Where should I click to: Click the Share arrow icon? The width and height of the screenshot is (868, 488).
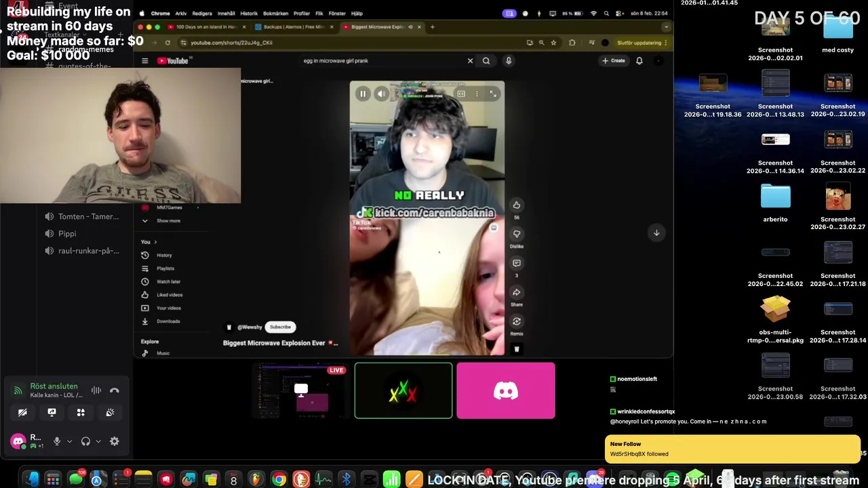[517, 292]
